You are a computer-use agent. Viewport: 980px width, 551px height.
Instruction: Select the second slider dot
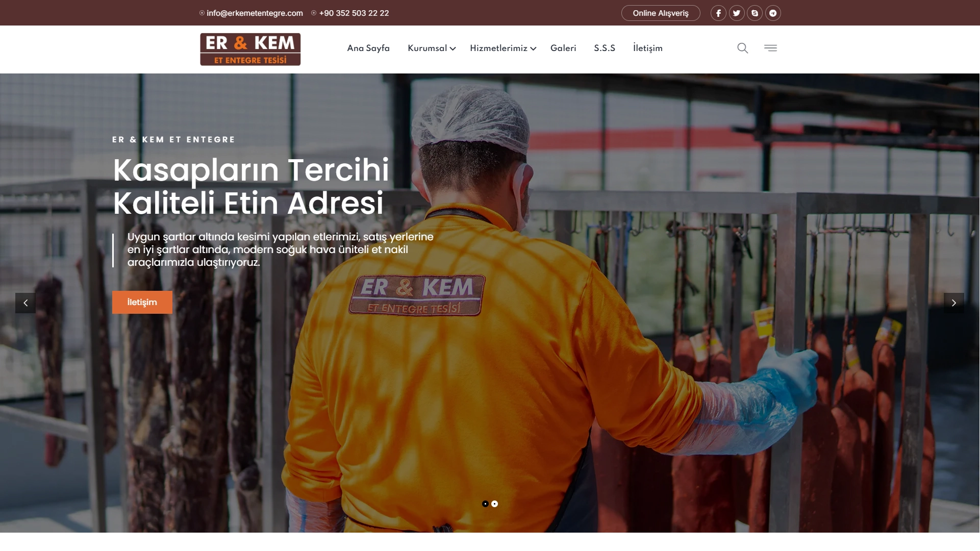(x=494, y=504)
